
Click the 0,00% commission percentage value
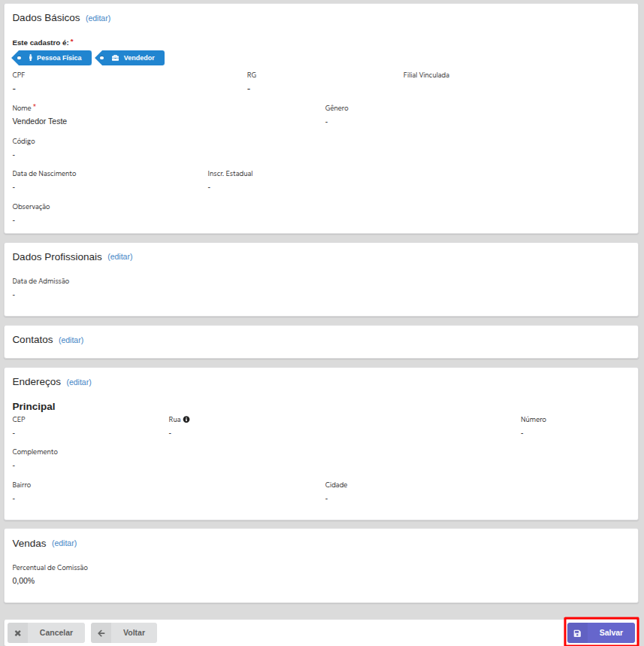coord(23,581)
